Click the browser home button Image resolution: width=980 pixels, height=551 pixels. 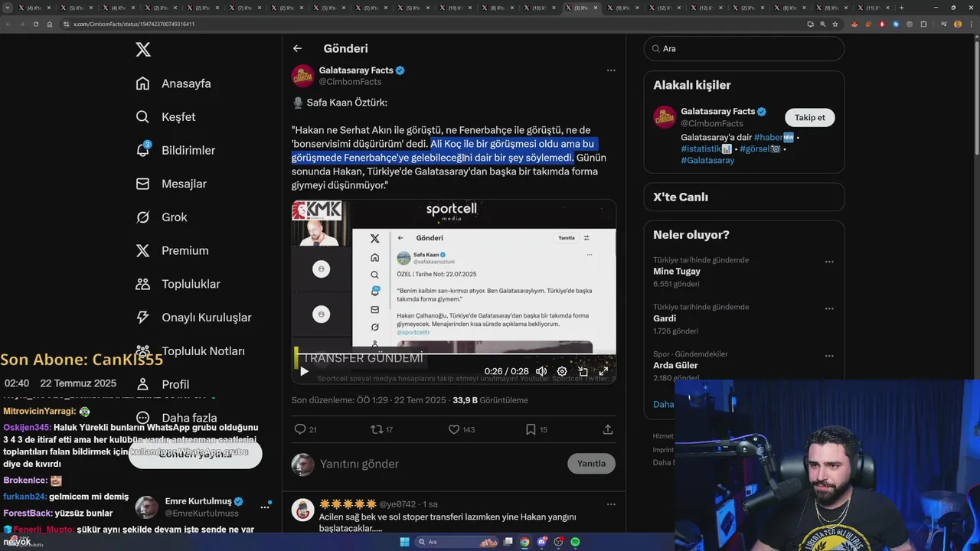tap(49, 24)
